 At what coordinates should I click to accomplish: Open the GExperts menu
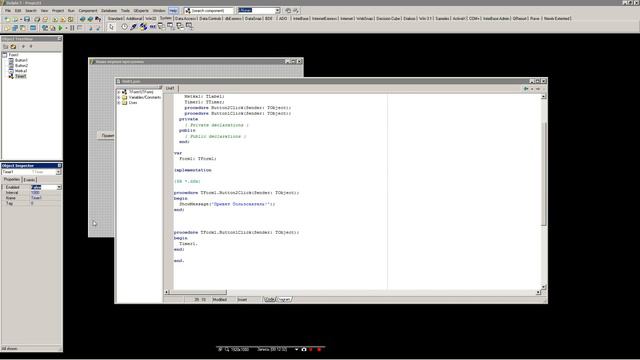coord(141,11)
